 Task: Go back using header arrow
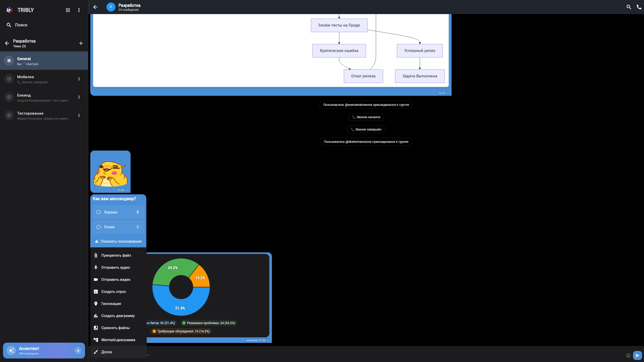click(95, 7)
